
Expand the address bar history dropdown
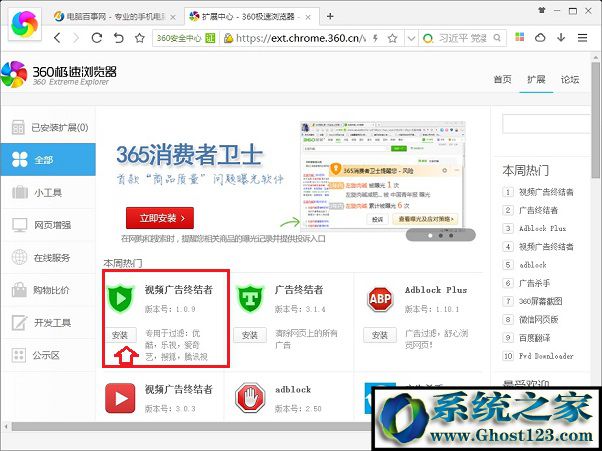pos(411,38)
